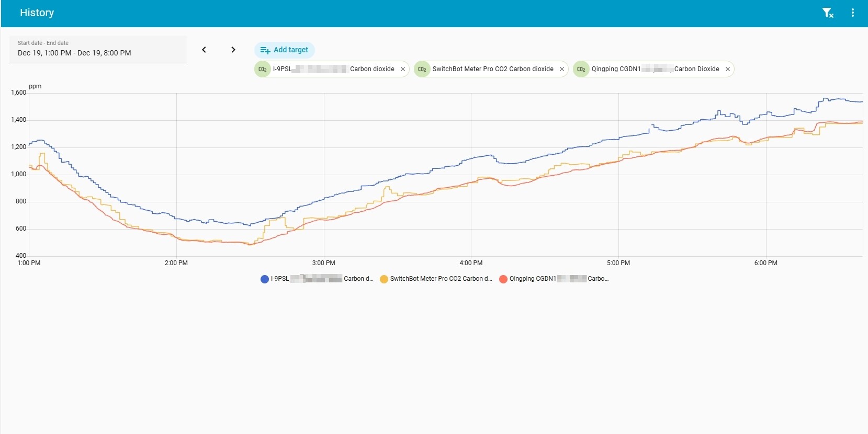
Task: Click CO2 icon on Qingping chip
Action: 581,69
